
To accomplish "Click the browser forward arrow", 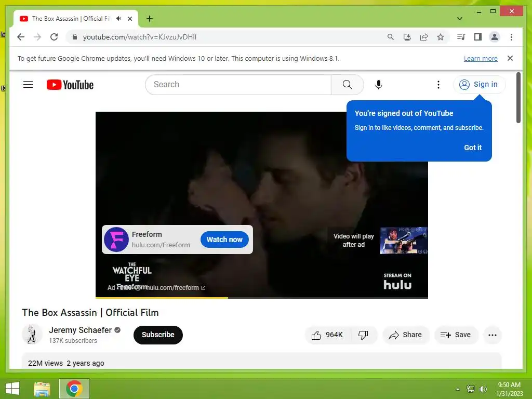I will pos(37,37).
